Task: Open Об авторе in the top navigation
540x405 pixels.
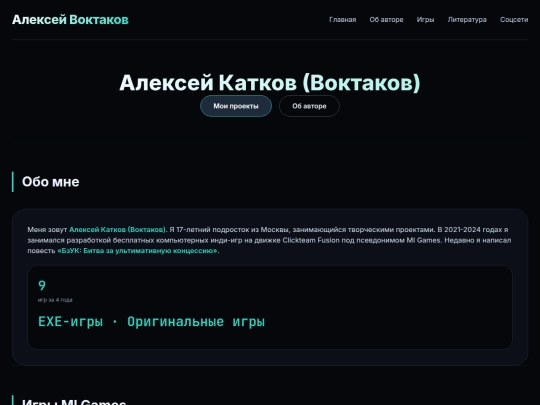Action: [386, 20]
